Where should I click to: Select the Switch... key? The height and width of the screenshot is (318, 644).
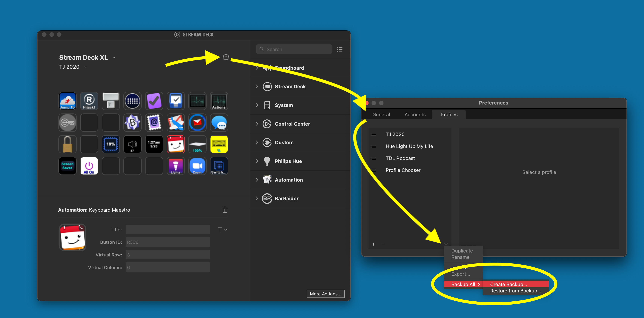point(219,166)
